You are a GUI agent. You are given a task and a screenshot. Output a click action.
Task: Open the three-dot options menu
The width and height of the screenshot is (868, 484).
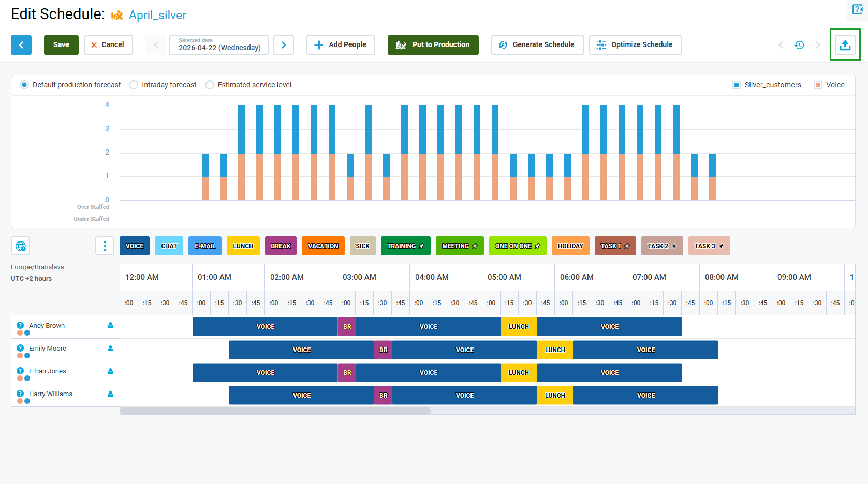[x=105, y=246]
